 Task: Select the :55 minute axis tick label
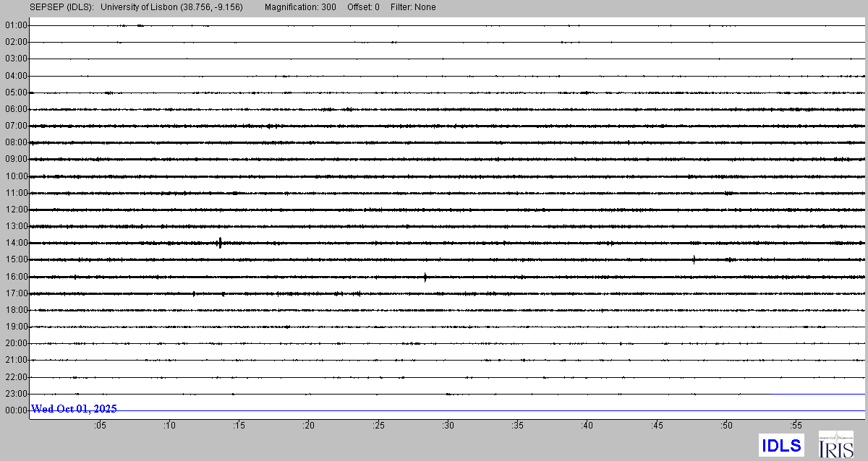tap(796, 426)
